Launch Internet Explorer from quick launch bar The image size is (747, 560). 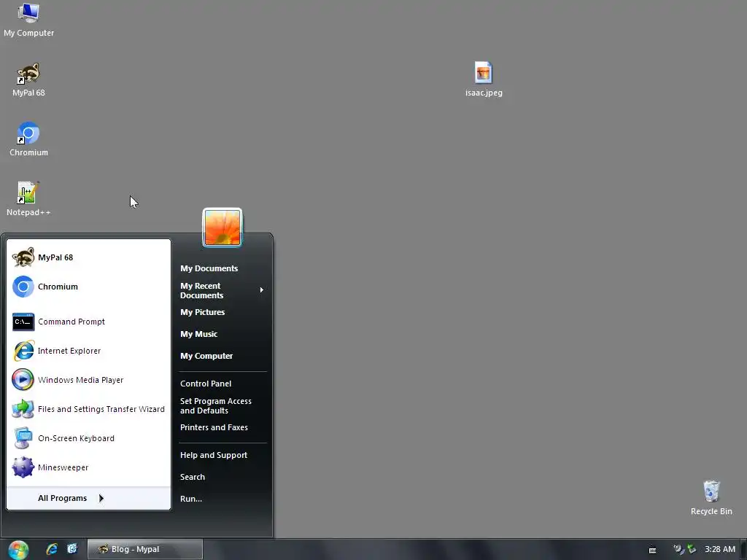[x=52, y=549]
